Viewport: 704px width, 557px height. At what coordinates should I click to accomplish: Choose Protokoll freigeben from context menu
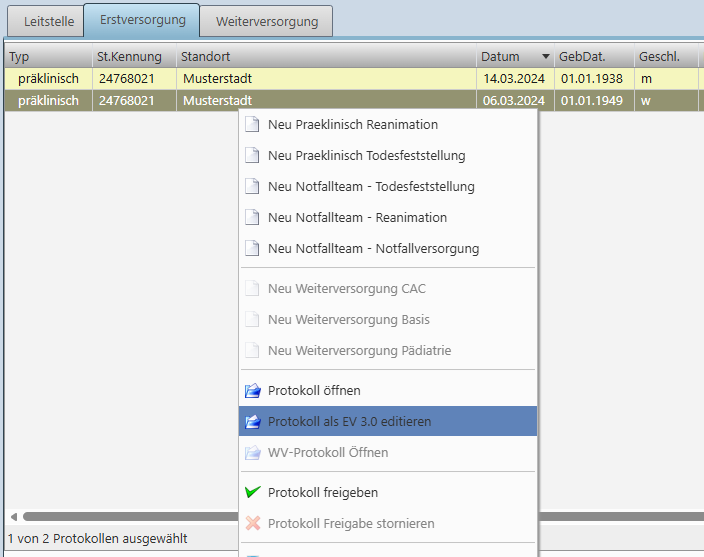click(x=323, y=492)
